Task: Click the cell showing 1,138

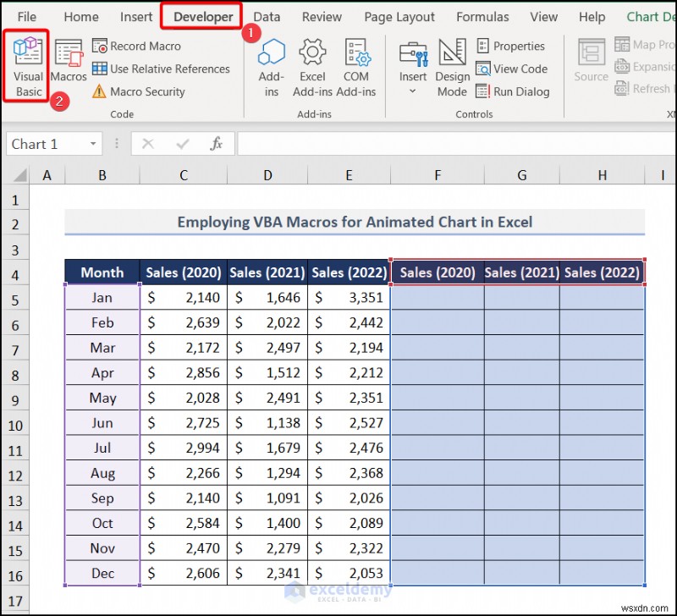Action: click(x=267, y=422)
